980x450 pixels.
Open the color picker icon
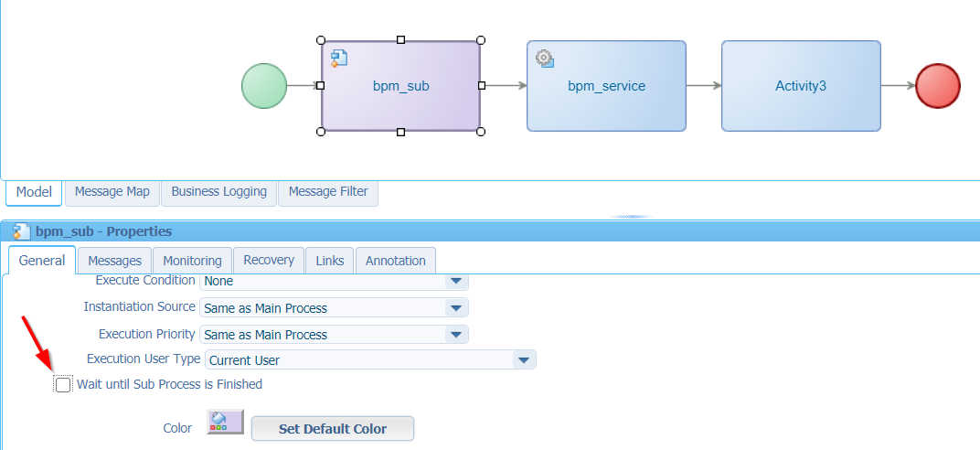tap(225, 422)
